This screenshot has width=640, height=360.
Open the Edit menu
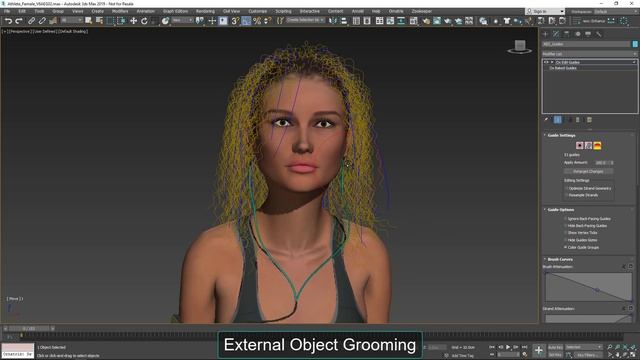22,11
